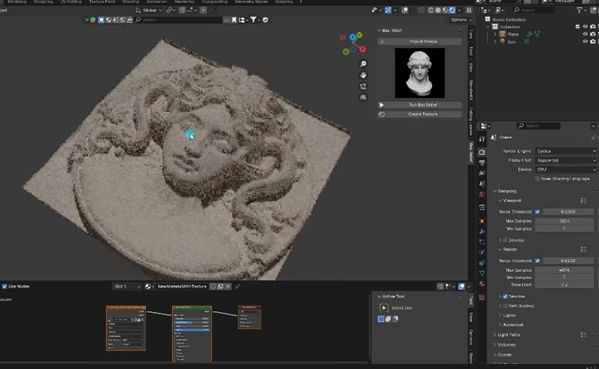
Task: Click the Run Bas Relief button
Action: pyautogui.click(x=419, y=105)
